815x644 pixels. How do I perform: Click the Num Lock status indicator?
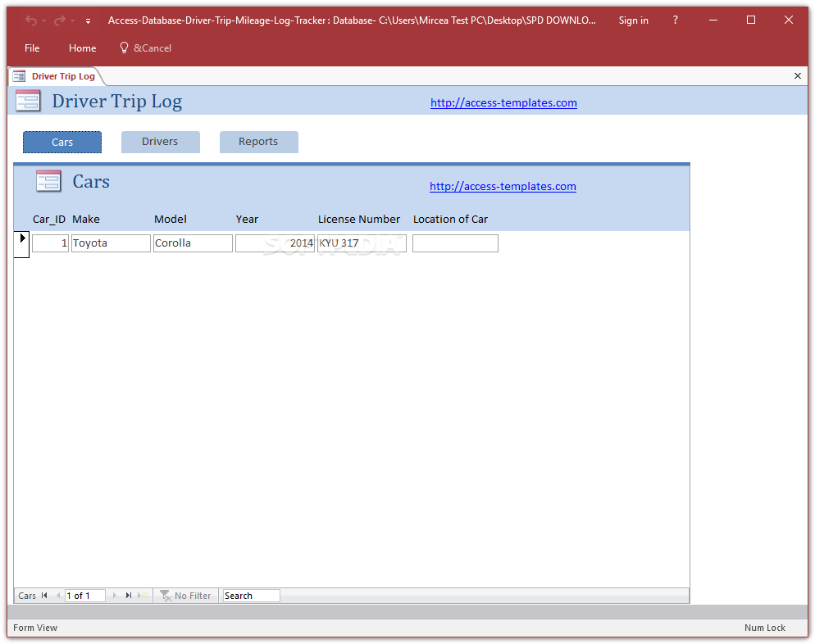coord(765,628)
